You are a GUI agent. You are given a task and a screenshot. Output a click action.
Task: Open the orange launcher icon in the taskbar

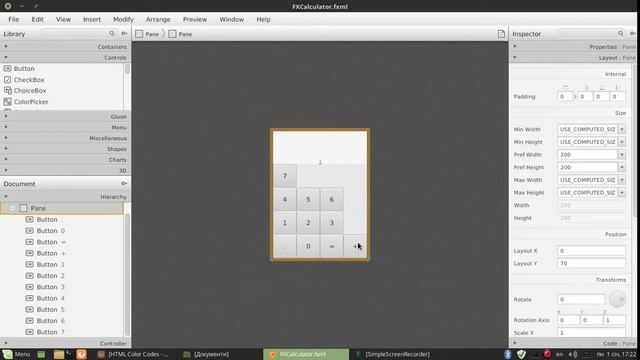pyautogui.click(x=81, y=354)
